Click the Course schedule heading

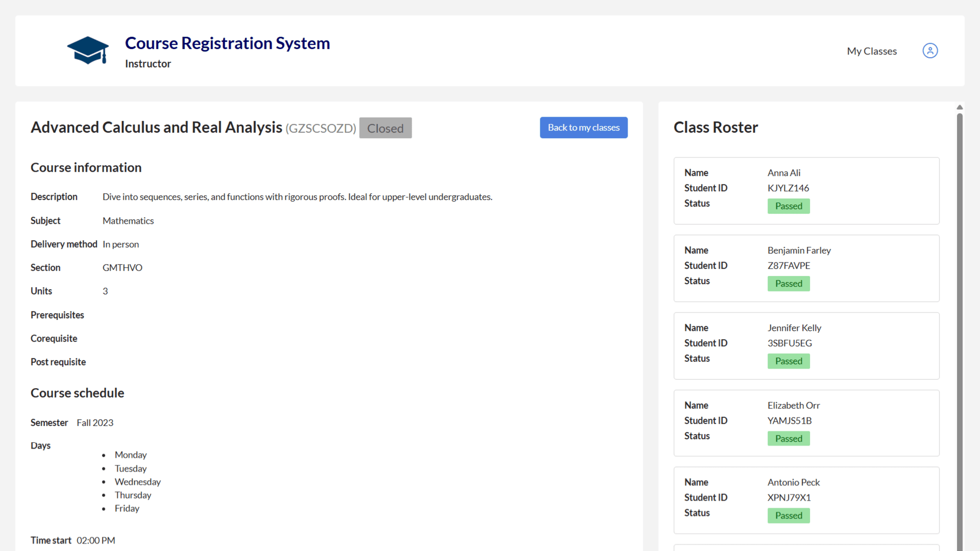(77, 393)
